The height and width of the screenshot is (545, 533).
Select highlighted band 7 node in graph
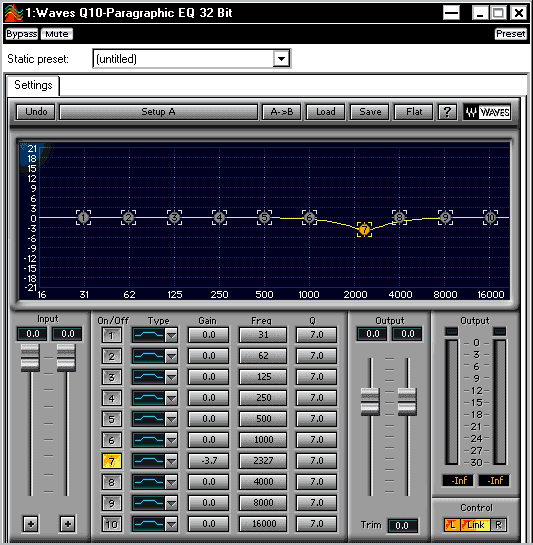(364, 230)
